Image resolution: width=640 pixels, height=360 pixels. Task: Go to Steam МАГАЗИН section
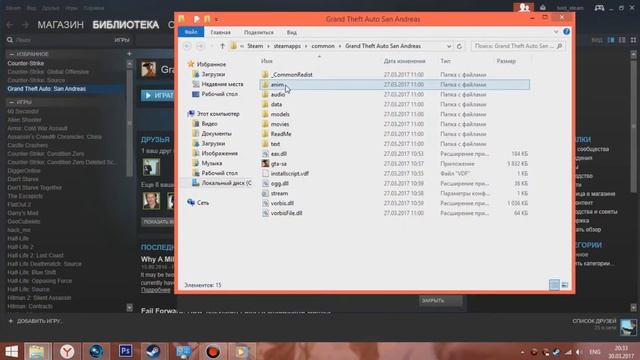[60, 25]
